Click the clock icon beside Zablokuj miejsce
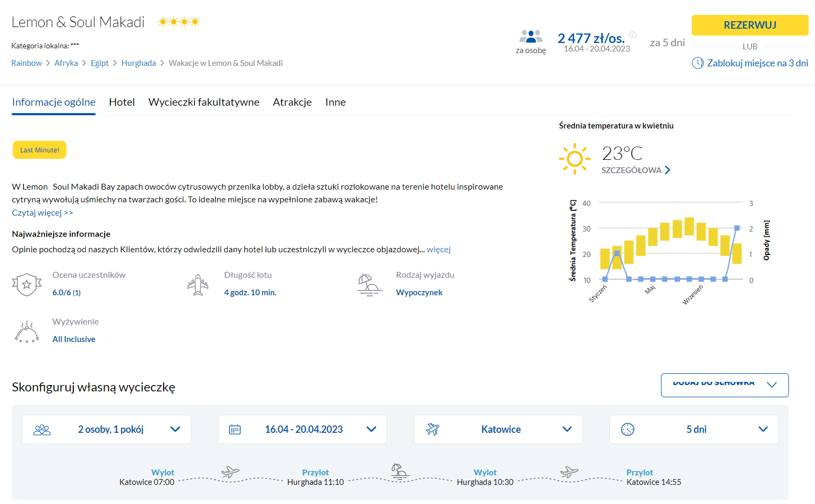815x504 pixels. tap(698, 63)
